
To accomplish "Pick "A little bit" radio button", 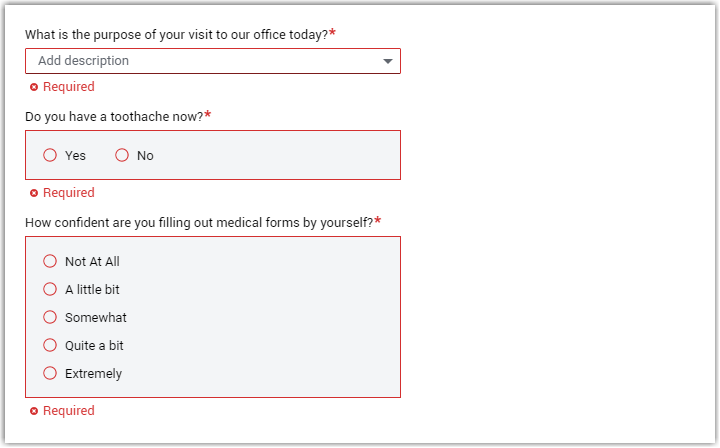I will tap(50, 289).
